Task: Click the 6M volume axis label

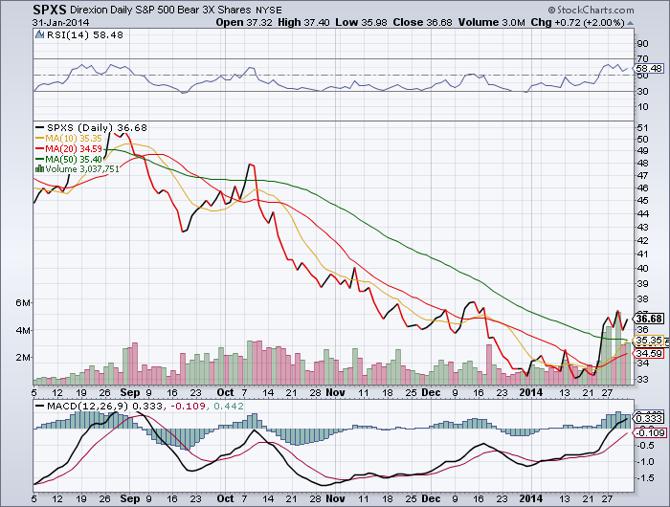Action: tap(23, 302)
